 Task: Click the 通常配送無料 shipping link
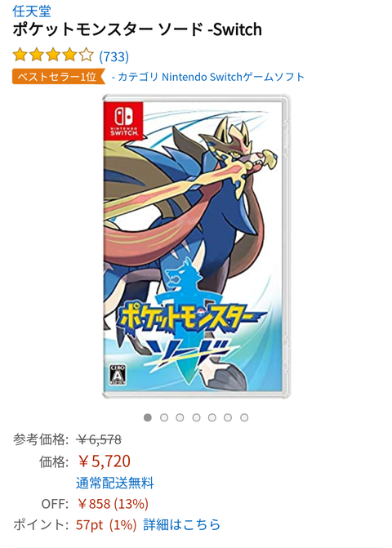(x=114, y=483)
